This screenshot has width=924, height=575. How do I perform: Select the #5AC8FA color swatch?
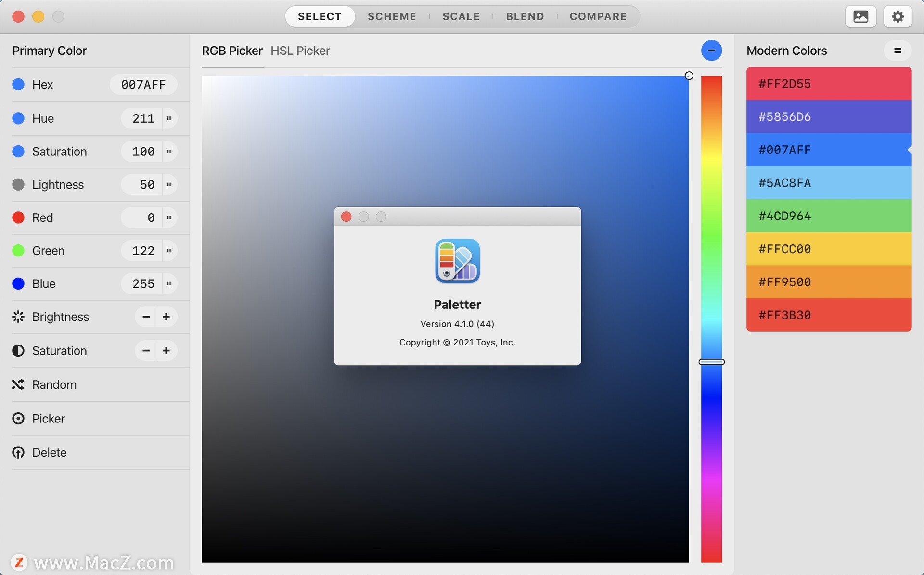tap(829, 183)
